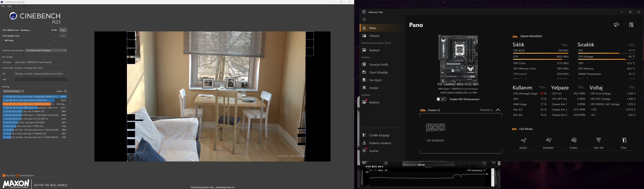Expand the Voltaj voltage panel
This screenshot has height=189, width=644.
tap(632, 87)
